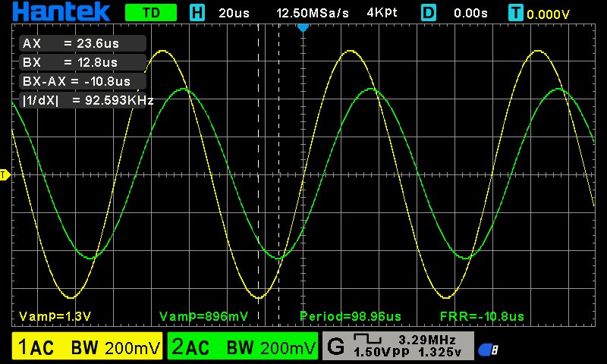Click the FRR=-10.8us measurement

(x=482, y=316)
